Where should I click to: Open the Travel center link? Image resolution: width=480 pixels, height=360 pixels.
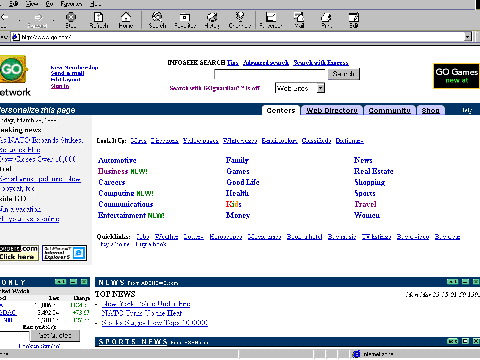365,204
